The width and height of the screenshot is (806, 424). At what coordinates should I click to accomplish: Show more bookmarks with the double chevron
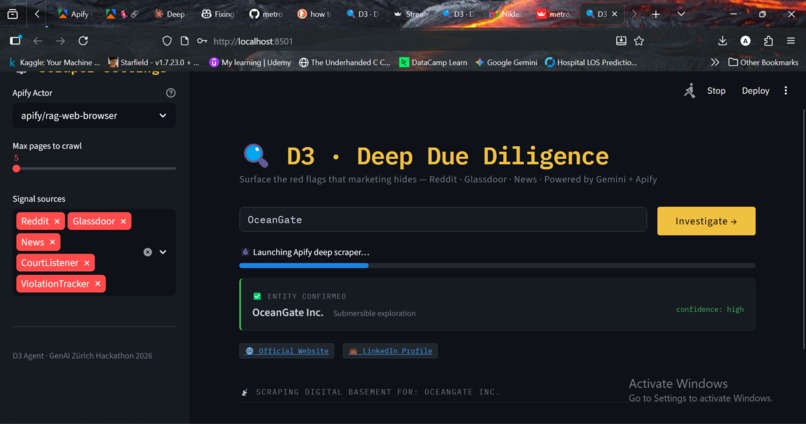point(715,62)
